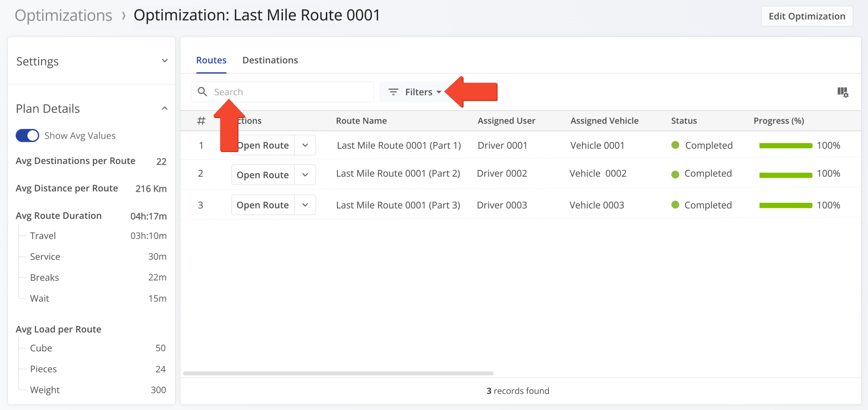Click the Filters lines icon
This screenshot has height=410, width=868.
tap(393, 92)
